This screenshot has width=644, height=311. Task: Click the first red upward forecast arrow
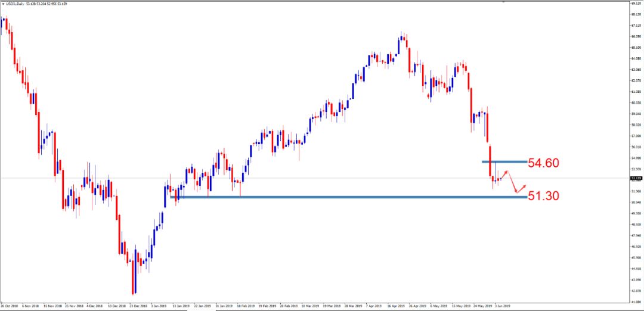point(504,173)
